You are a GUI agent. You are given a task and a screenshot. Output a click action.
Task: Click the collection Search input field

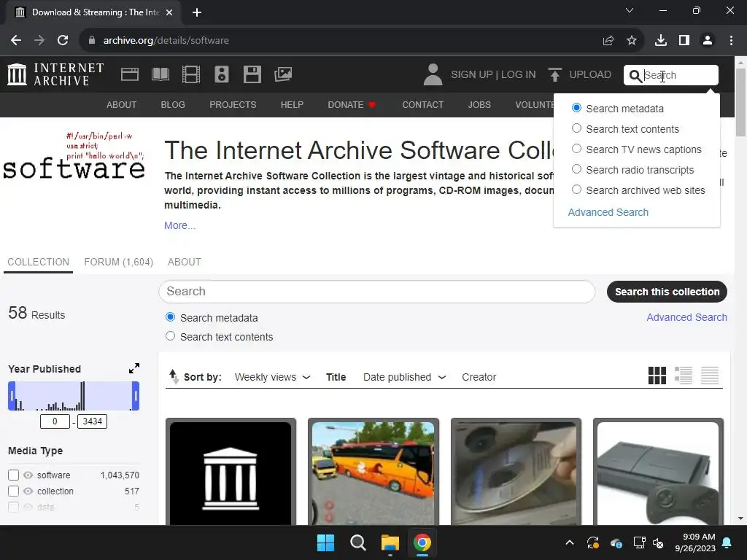377,292
